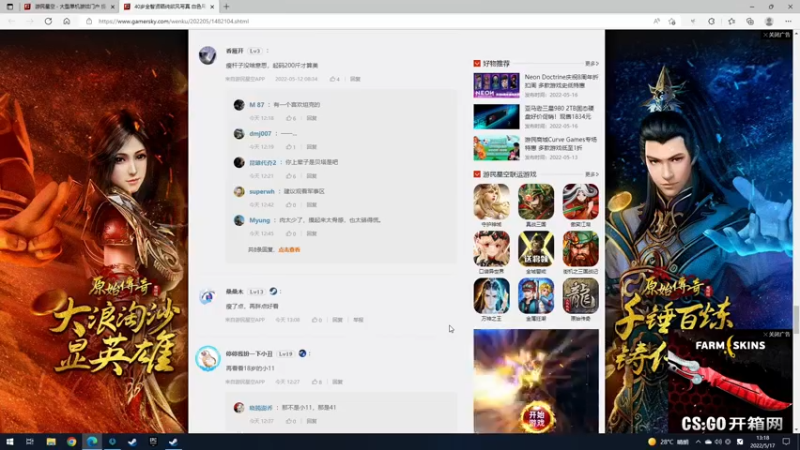Report the Lv13 user's comment
This screenshot has height=450, width=800.
(358, 320)
